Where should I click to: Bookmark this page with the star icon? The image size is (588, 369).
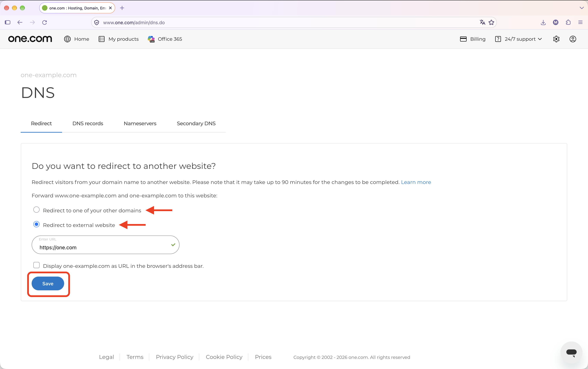coord(492,23)
